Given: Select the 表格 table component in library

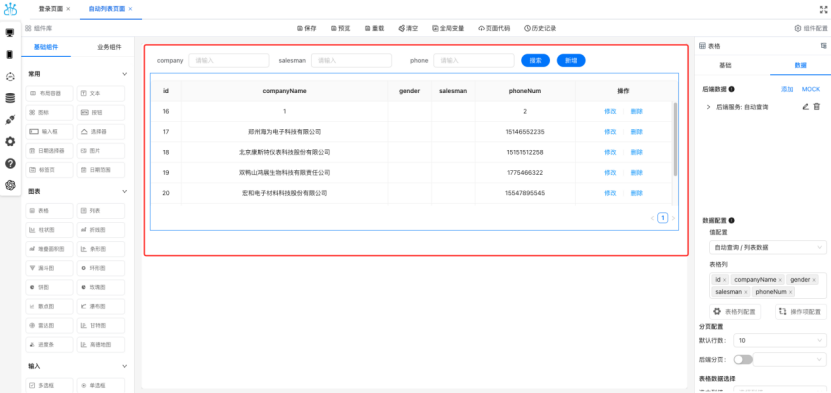Looking at the screenshot, I should click(x=49, y=211).
